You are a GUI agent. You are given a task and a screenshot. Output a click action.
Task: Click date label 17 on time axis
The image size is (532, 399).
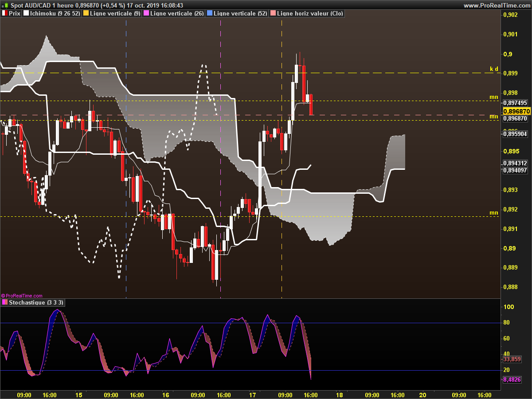[x=253, y=395]
